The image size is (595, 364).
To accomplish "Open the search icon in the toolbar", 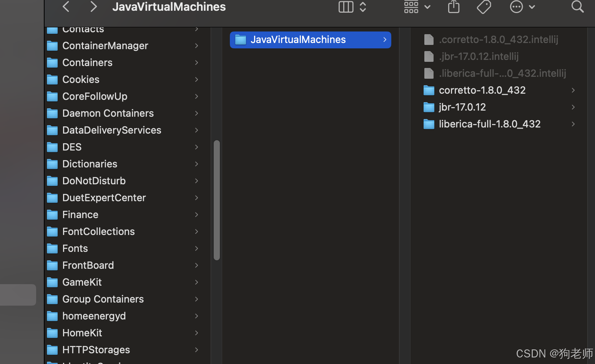I will click(577, 7).
